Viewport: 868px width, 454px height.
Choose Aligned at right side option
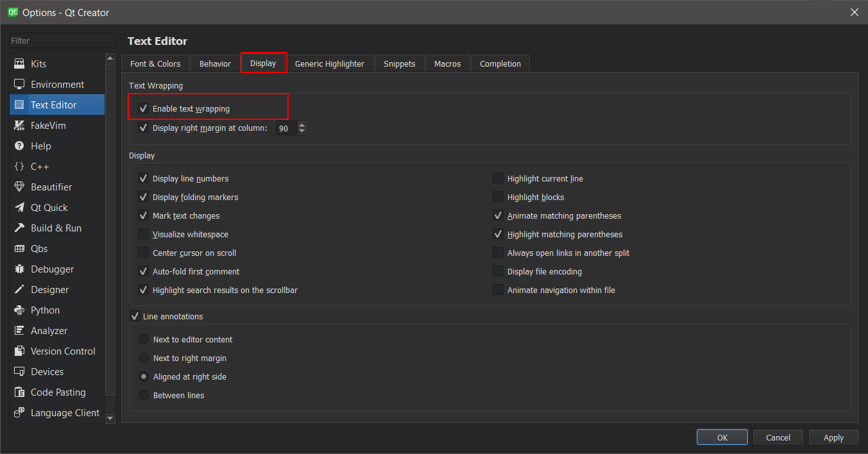point(144,377)
